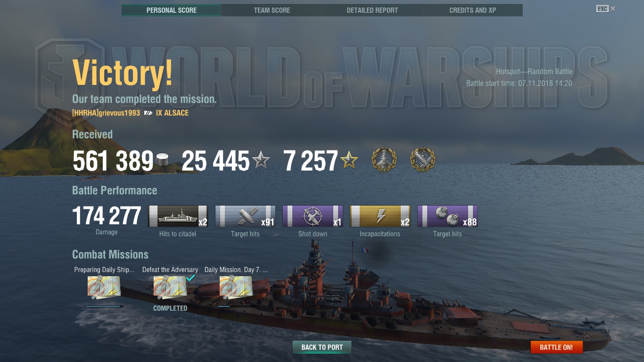Open the Daily Mission Day 7 icon

click(236, 288)
